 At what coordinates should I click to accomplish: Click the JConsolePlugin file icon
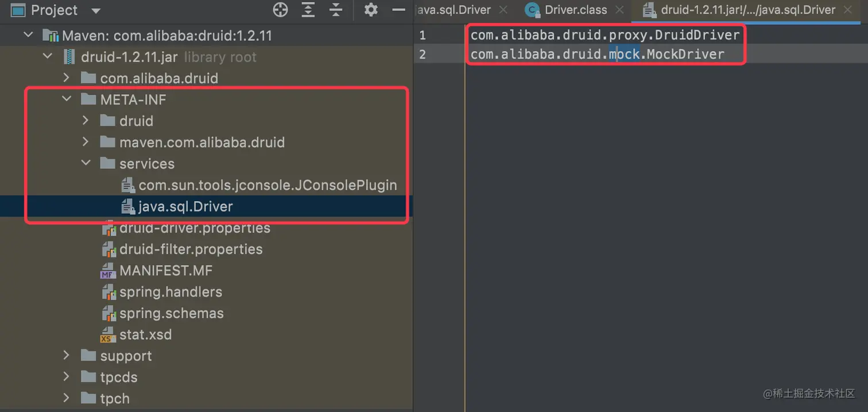pos(127,185)
